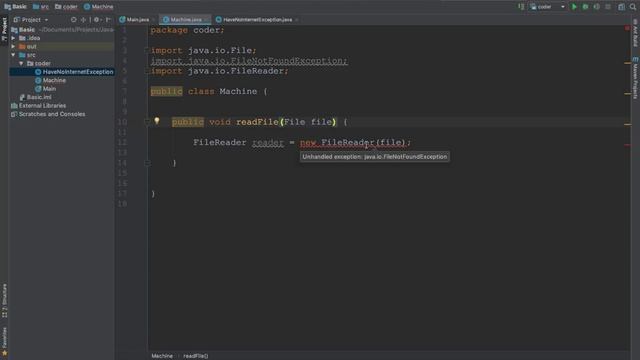Expand the .idea folder arrow
Image resolution: width=640 pixels, height=360 pixels.
click(13, 38)
